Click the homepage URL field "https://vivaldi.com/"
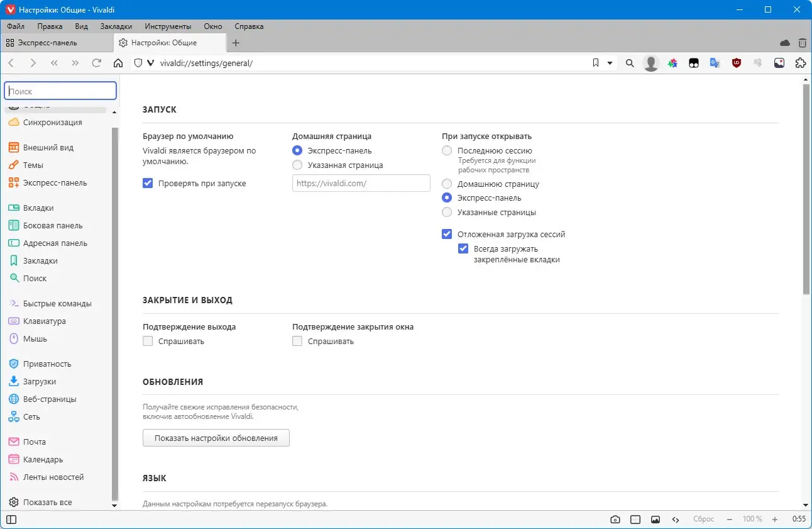 [x=361, y=183]
